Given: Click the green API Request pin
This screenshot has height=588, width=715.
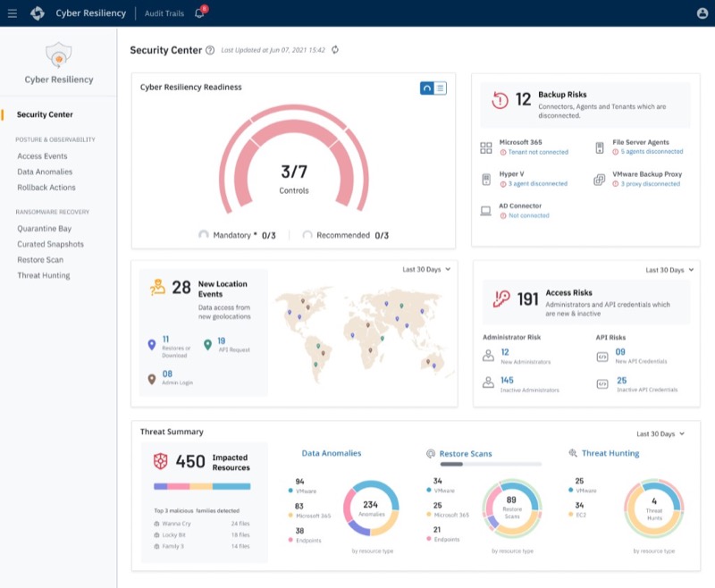Looking at the screenshot, I should [x=207, y=345].
